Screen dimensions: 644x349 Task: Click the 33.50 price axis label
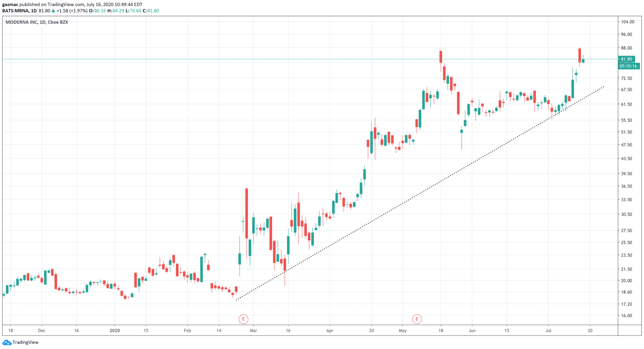click(626, 200)
